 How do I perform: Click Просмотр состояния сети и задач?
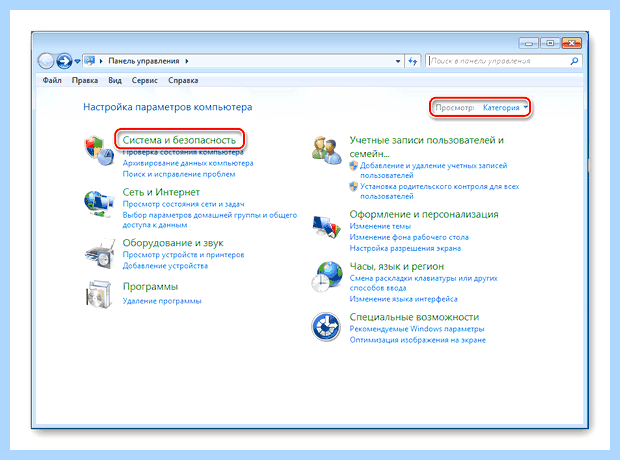pyautogui.click(x=183, y=204)
